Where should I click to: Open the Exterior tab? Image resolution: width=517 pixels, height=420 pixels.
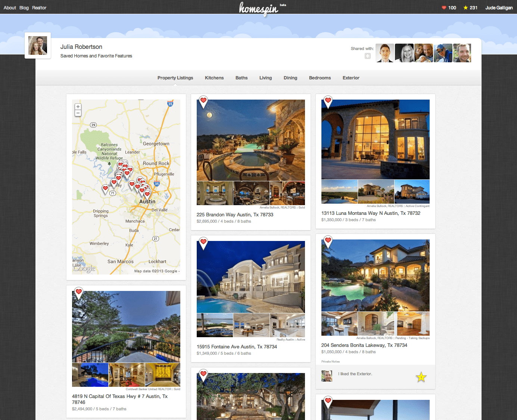[x=351, y=78]
